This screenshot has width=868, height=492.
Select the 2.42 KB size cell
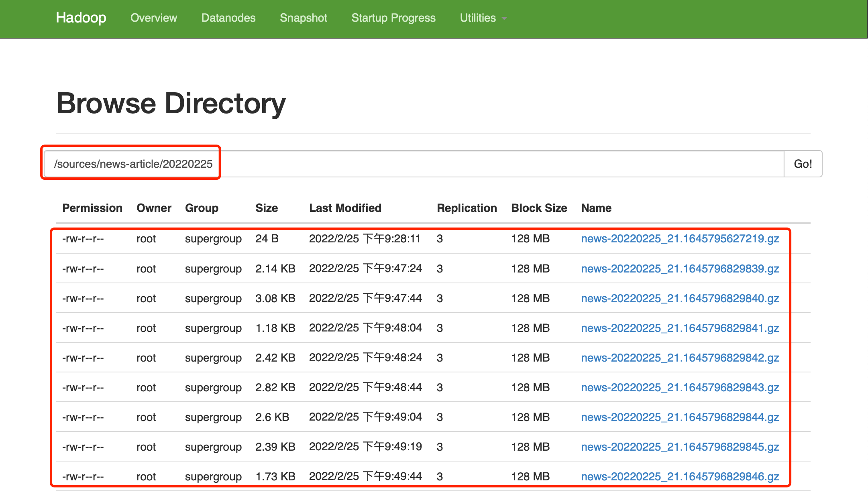point(275,358)
